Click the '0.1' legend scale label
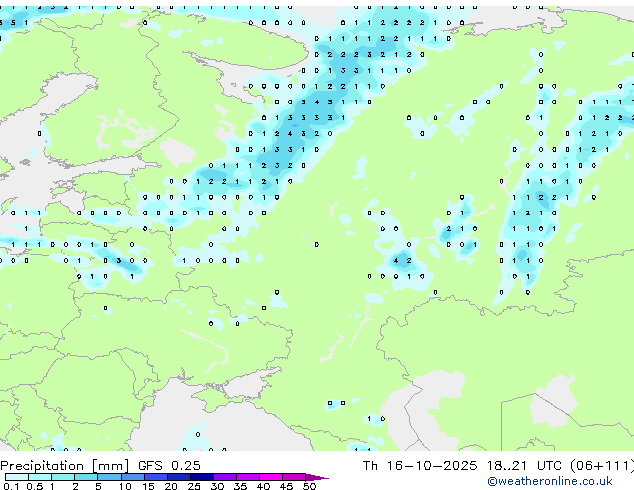Screen dimensions: 634x490 (11, 486)
